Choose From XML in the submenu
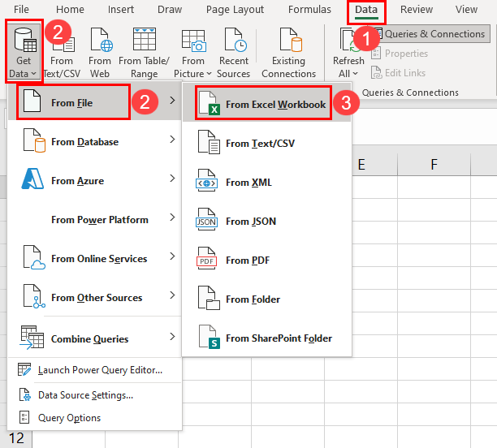The image size is (497, 448). click(267, 182)
